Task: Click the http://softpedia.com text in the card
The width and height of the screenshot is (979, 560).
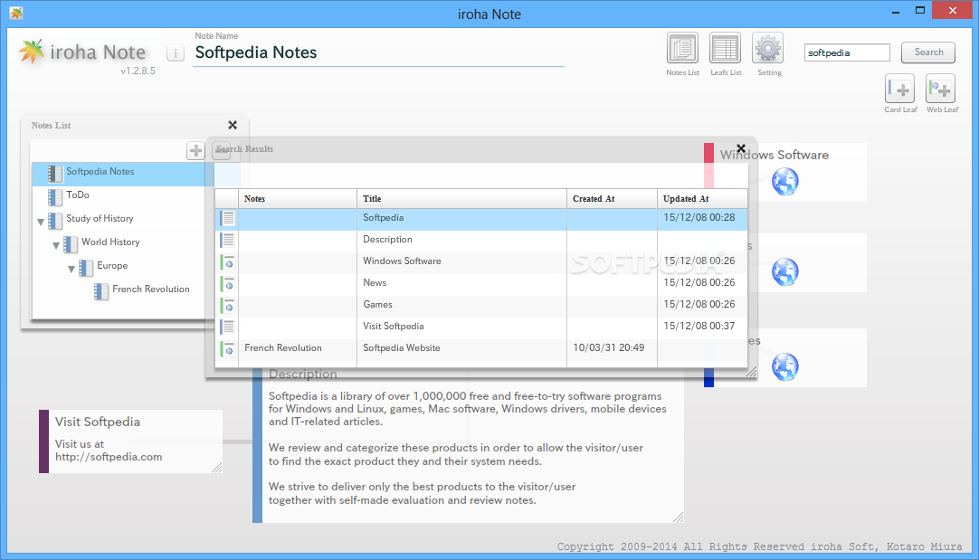Action: [109, 457]
